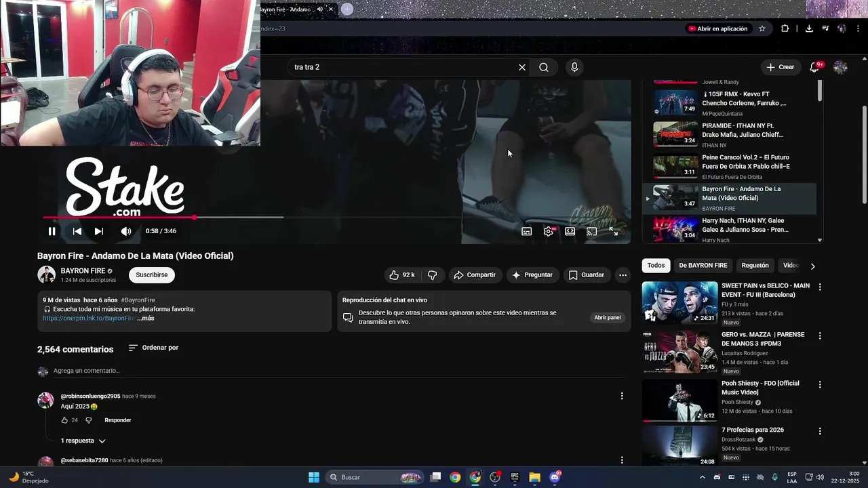
Task: Open Ordenar por sort dropdown
Action: click(x=153, y=348)
